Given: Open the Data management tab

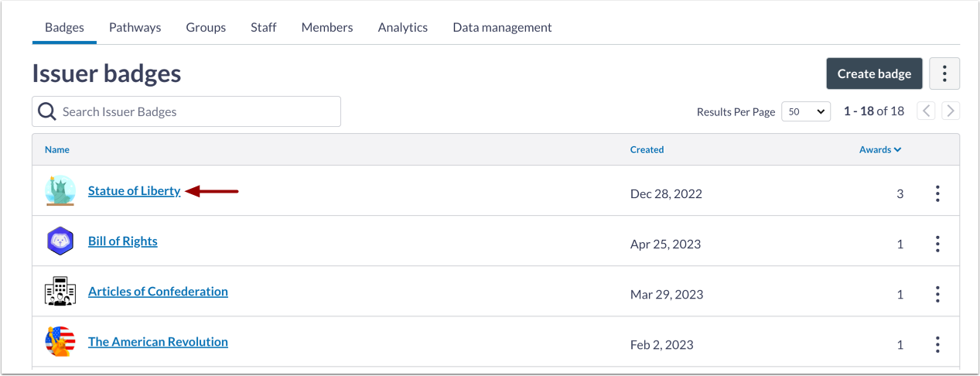Looking at the screenshot, I should (x=502, y=27).
